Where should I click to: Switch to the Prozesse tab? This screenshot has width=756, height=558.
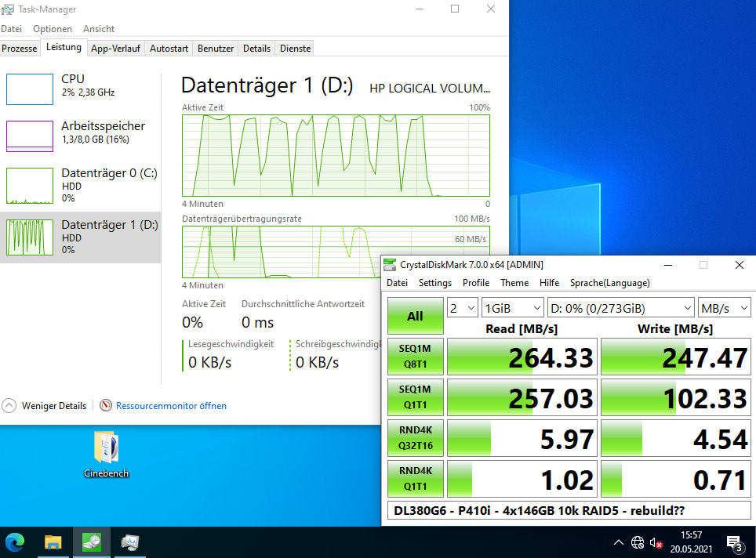pos(20,49)
